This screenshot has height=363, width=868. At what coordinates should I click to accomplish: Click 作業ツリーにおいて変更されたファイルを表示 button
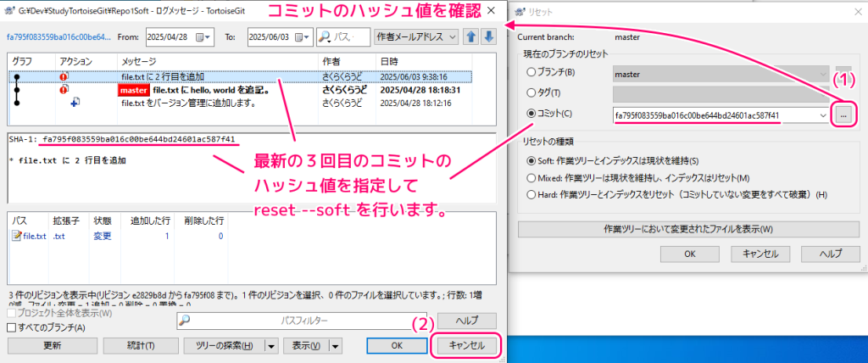[x=687, y=229]
